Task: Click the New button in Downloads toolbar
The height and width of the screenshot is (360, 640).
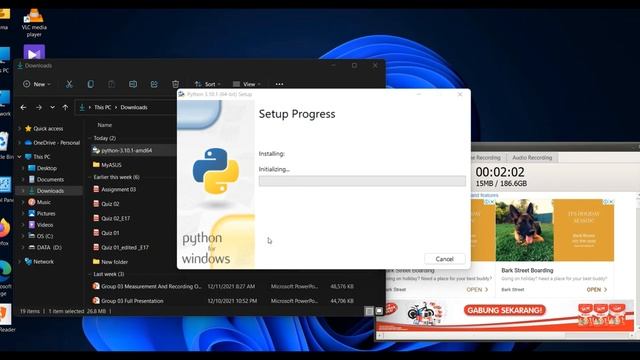Action: click(37, 84)
